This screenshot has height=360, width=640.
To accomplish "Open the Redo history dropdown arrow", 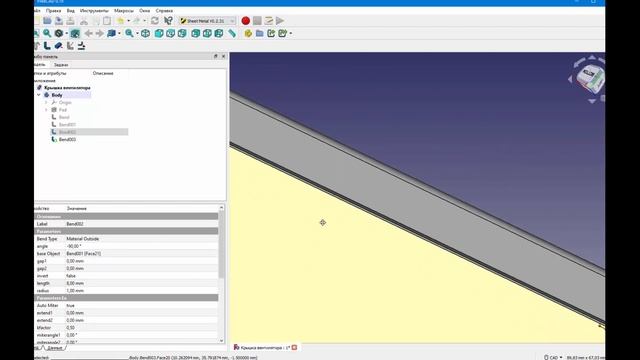I will [144, 21].
